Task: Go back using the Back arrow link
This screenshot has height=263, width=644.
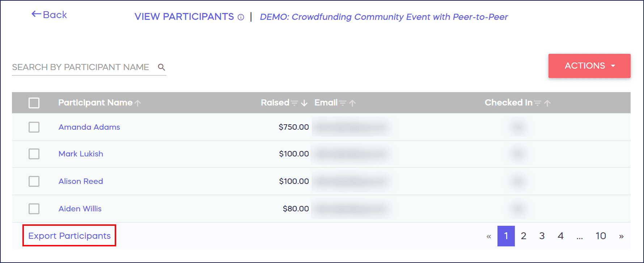Action: [x=50, y=15]
